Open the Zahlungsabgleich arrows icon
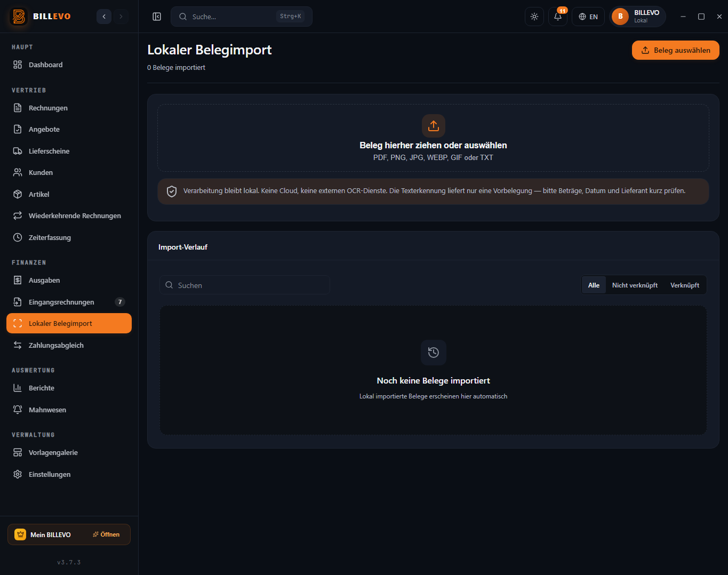This screenshot has width=728, height=575. [18, 345]
